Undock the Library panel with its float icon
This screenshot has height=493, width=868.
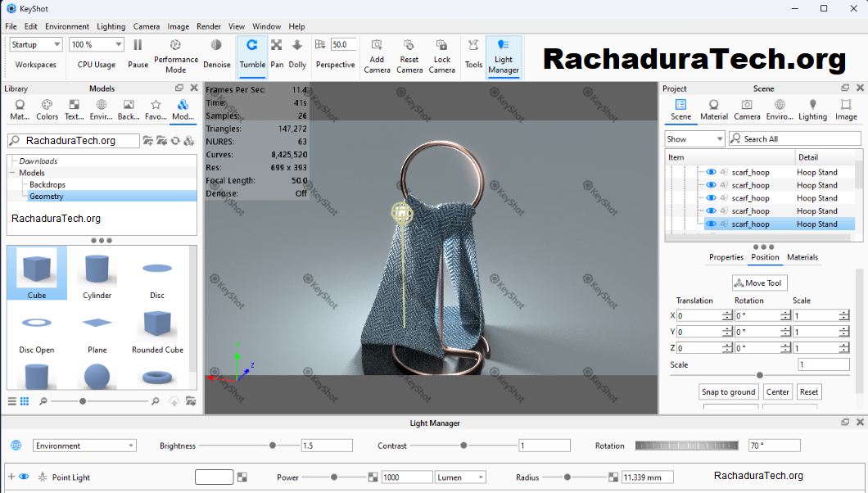click(x=179, y=88)
